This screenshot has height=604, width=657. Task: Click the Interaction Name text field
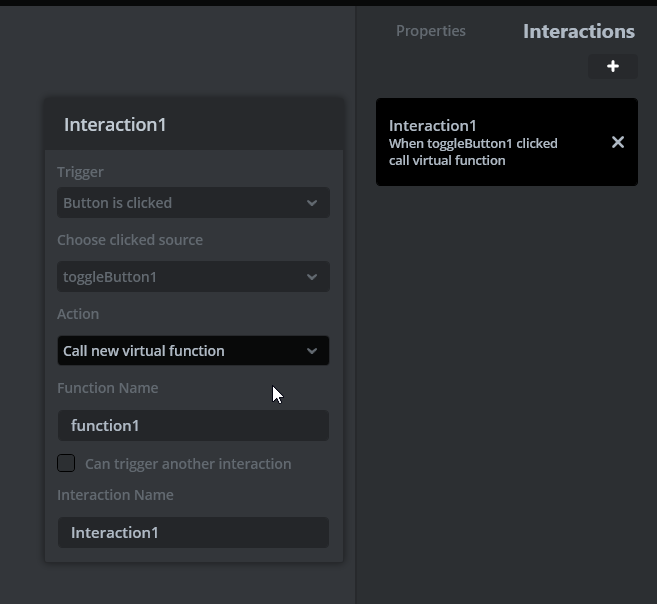[x=193, y=533]
